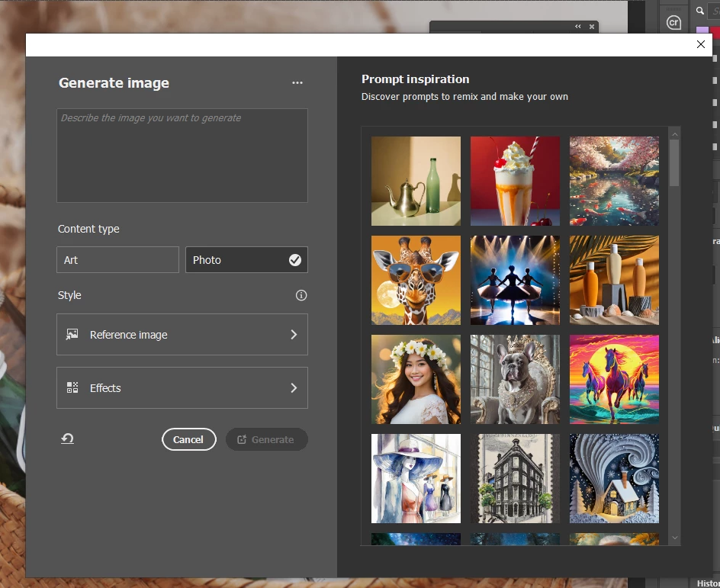Select the colorful horses at sunset thumbnail
720x588 pixels.
click(x=614, y=379)
